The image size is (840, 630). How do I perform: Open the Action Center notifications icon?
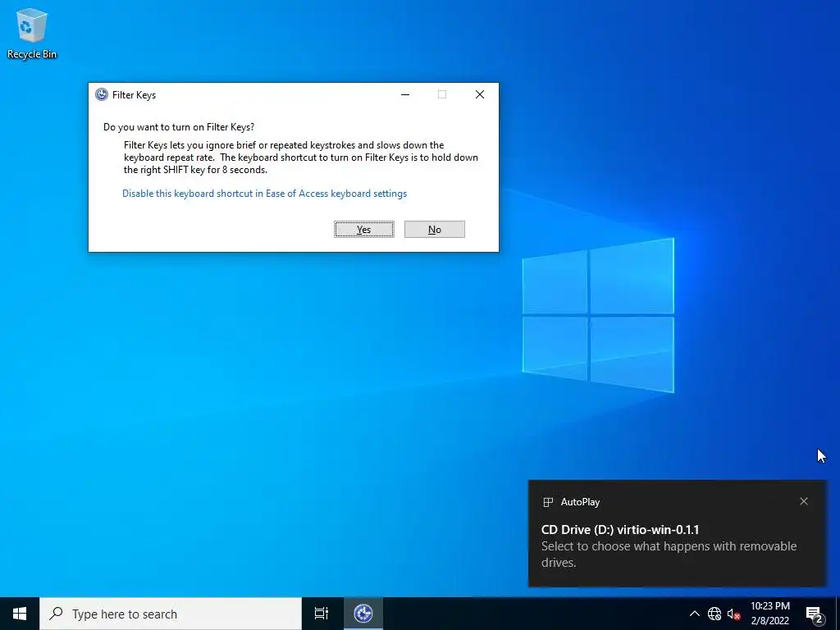815,614
